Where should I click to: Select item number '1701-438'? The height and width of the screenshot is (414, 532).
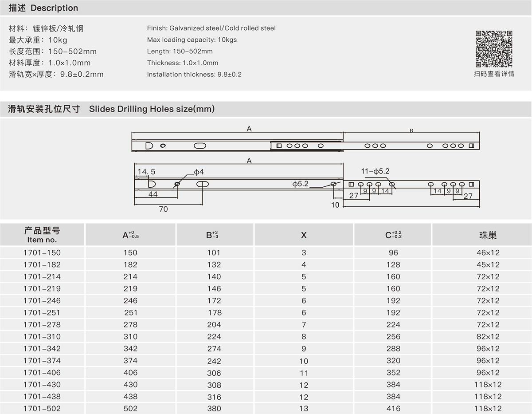coord(42,396)
